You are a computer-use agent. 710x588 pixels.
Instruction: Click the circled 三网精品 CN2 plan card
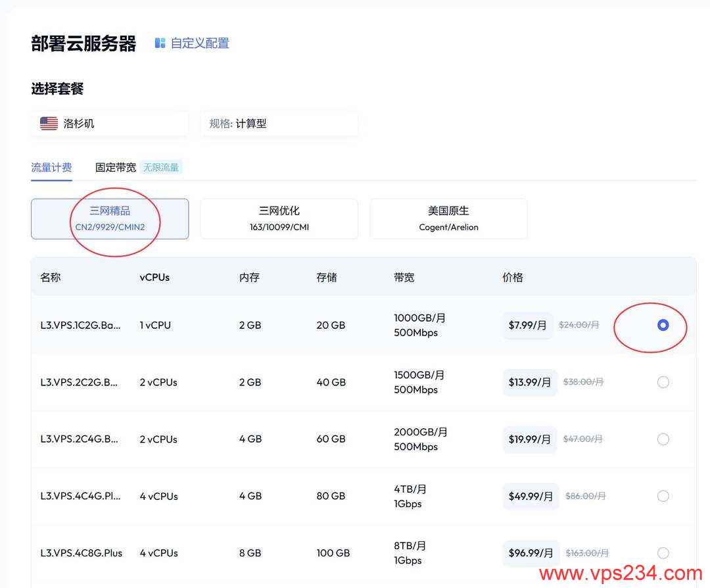pyautogui.click(x=109, y=218)
